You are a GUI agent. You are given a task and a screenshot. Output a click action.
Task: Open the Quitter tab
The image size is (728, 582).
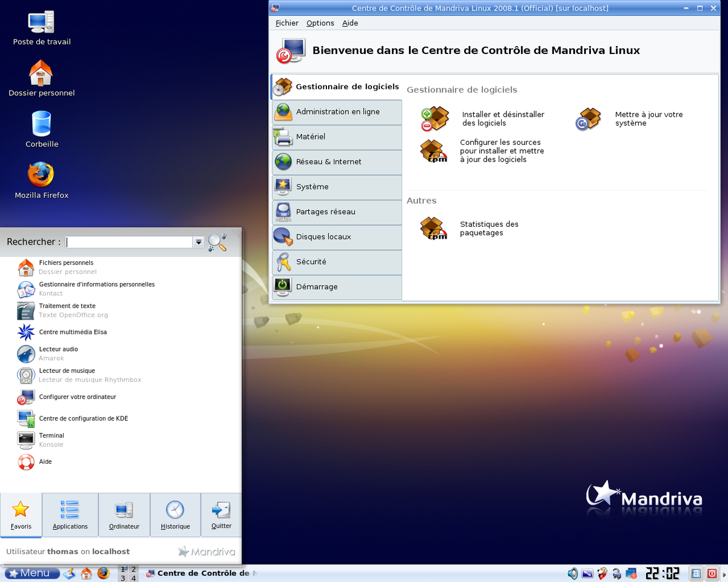pos(221,515)
